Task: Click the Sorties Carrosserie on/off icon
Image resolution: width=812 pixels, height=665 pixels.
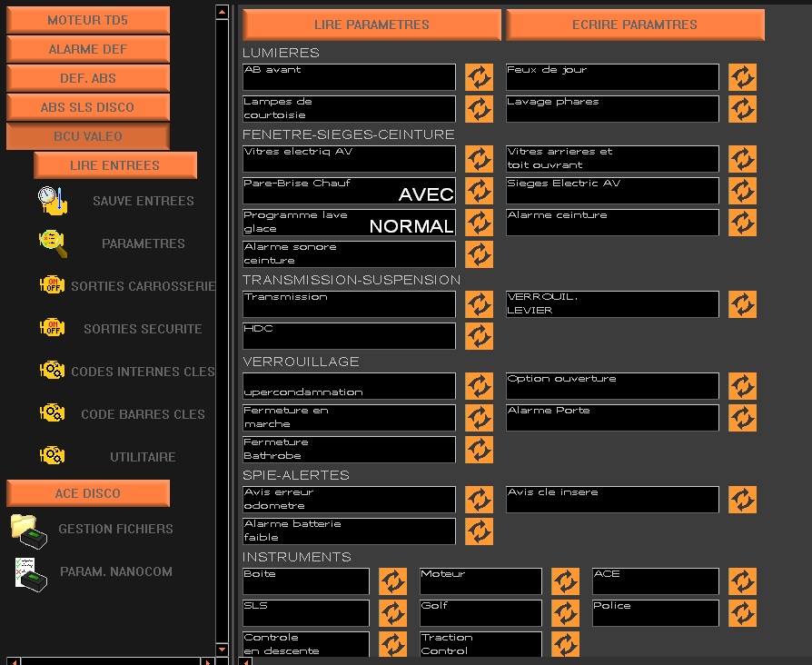Action: [52, 285]
